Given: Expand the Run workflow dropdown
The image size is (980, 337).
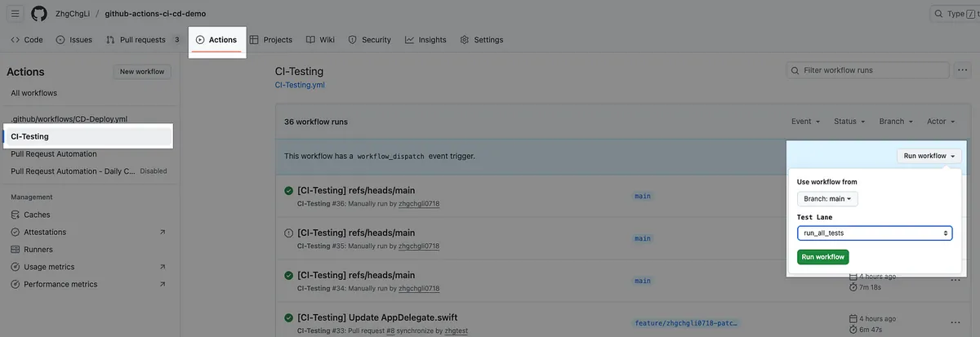Looking at the screenshot, I should click(x=929, y=156).
